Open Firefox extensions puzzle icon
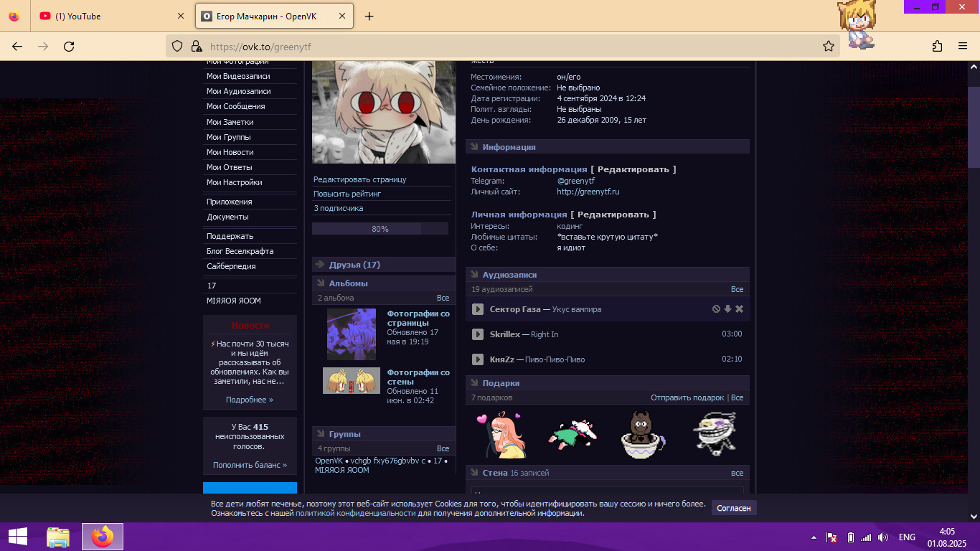Viewport: 980px width, 551px height. (937, 47)
